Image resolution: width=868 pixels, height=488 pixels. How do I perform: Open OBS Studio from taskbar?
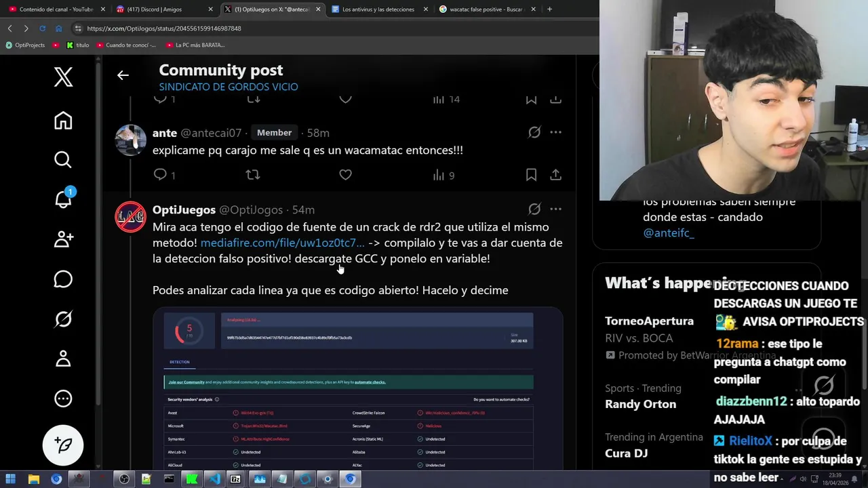pyautogui.click(x=124, y=479)
